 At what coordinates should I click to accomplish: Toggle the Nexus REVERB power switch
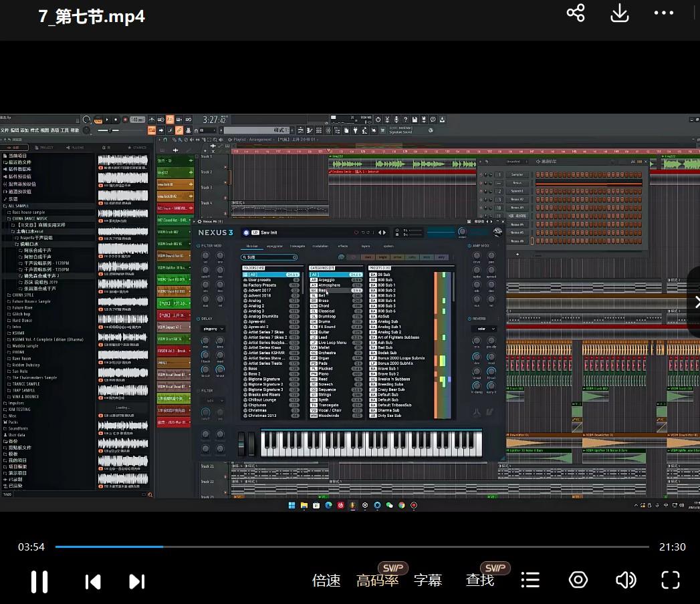pyautogui.click(x=469, y=319)
